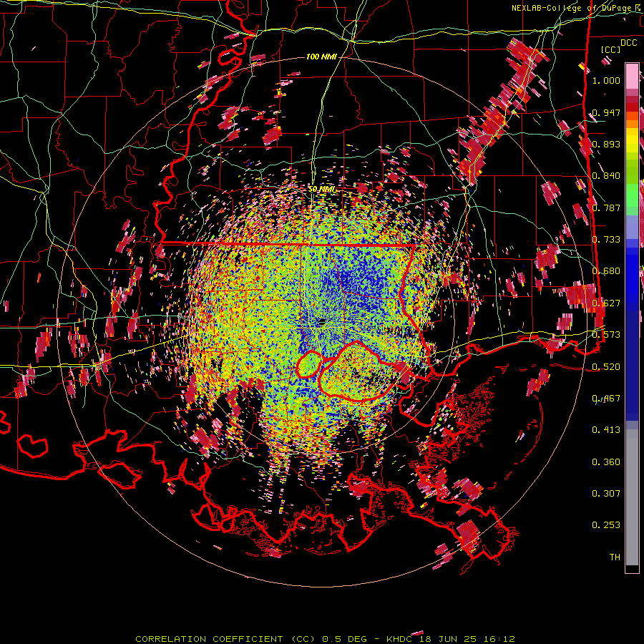Select the 1.000 value on the scale
The width and height of the screenshot is (644, 644).
[606, 80]
